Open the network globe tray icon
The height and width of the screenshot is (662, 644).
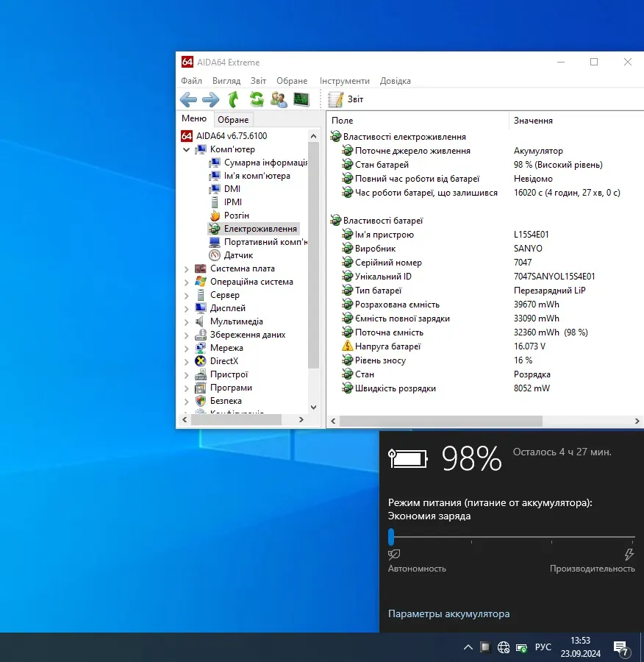504,647
